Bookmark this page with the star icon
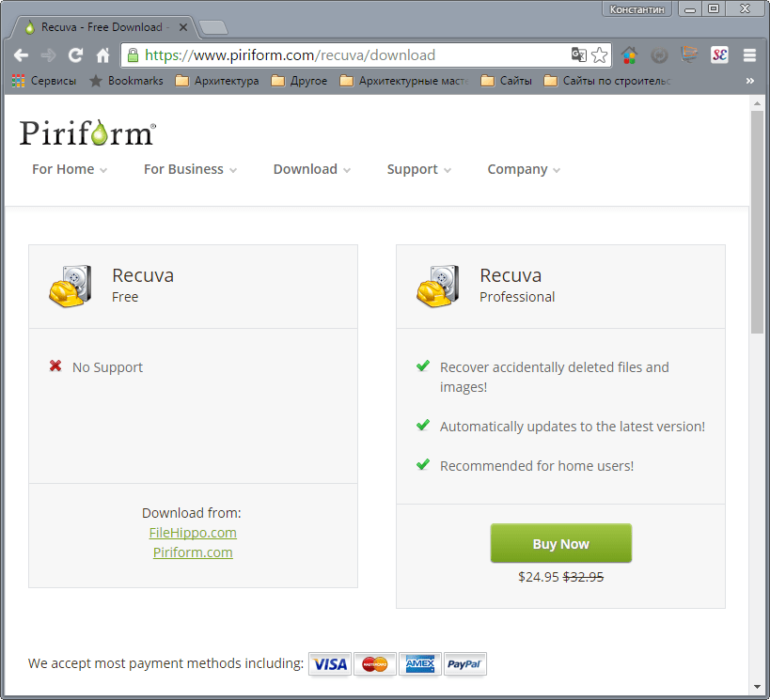The image size is (770, 700). (600, 55)
